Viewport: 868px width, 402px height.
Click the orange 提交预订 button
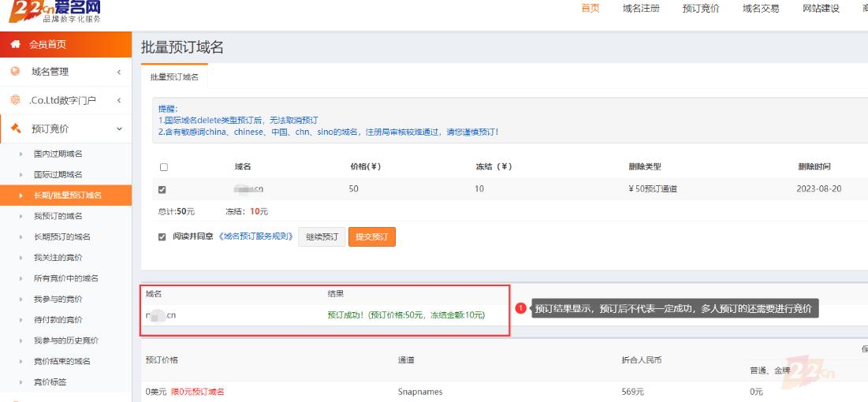pos(371,237)
